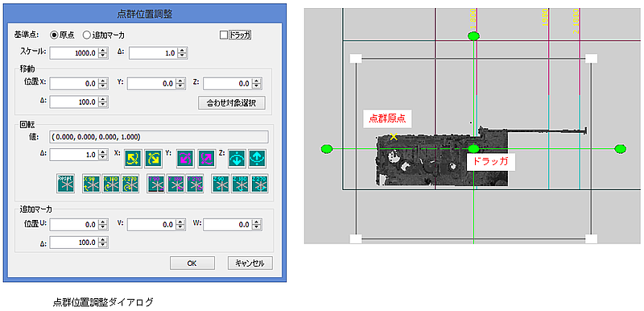Screen dimensions: 644x311
Task: Apply the Z 270 rotation preset
Action: (x=259, y=184)
